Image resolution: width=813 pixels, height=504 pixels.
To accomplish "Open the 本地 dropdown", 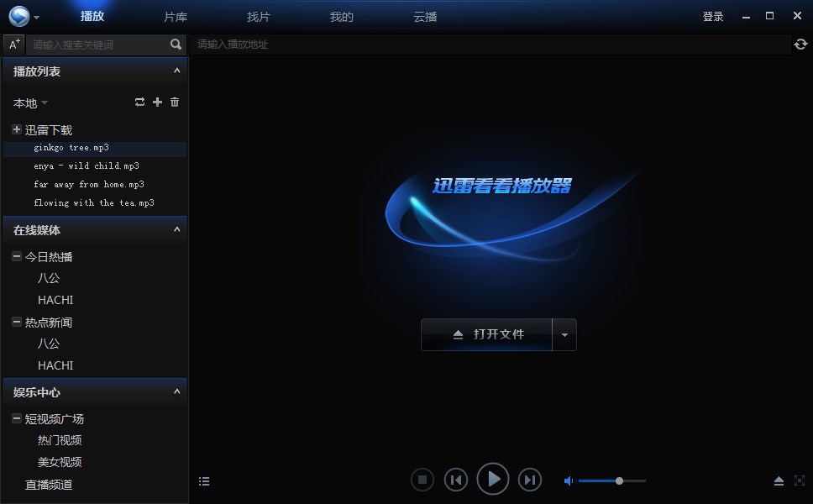I will pos(30,103).
